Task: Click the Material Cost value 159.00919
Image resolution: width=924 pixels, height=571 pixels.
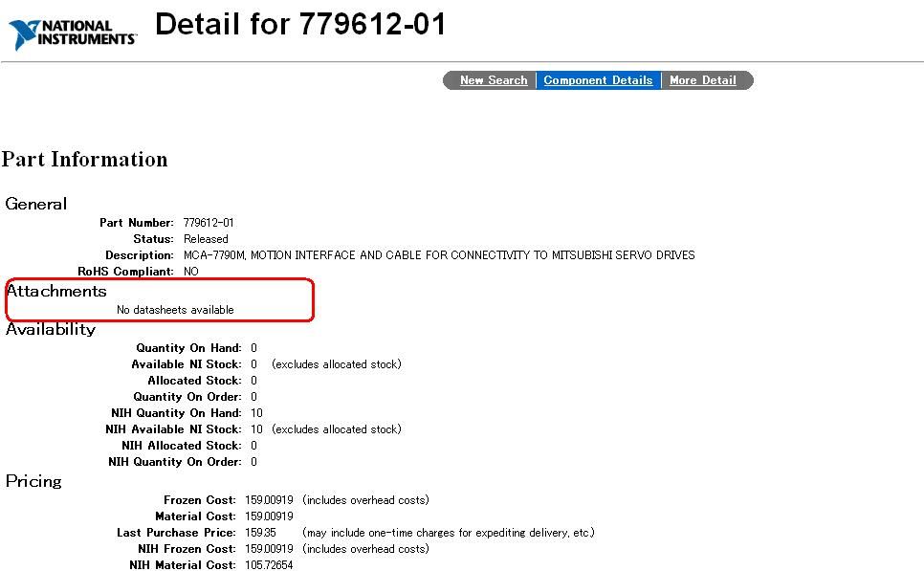Action: click(x=269, y=516)
